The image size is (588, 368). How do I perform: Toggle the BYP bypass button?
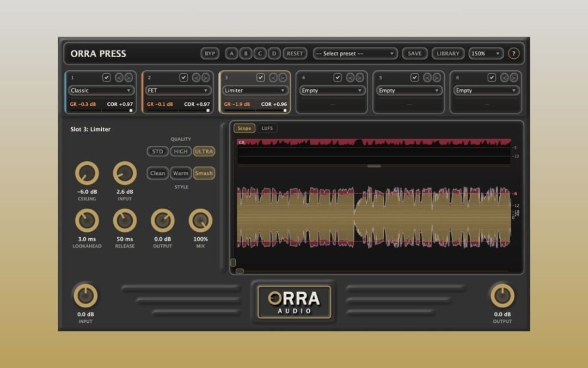pos(210,53)
